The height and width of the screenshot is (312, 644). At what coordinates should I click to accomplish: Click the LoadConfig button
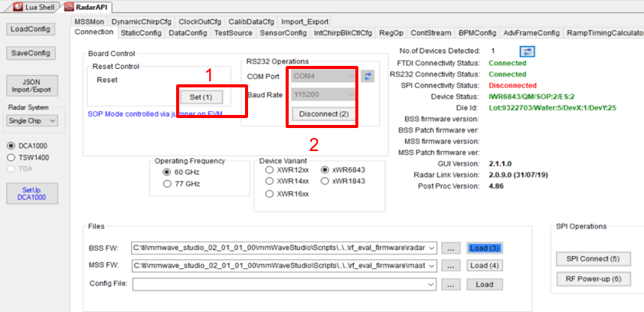click(x=31, y=29)
